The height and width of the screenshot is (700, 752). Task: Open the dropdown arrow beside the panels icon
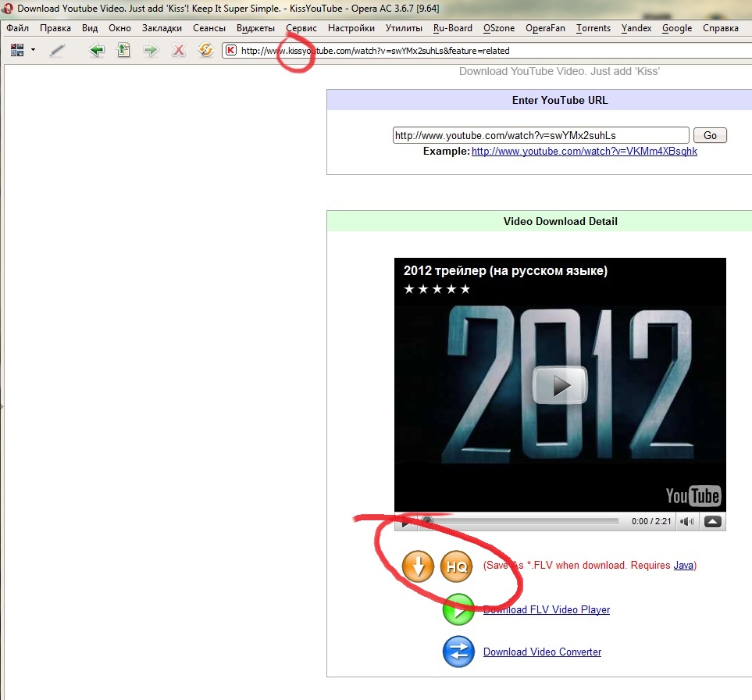pyautogui.click(x=34, y=51)
